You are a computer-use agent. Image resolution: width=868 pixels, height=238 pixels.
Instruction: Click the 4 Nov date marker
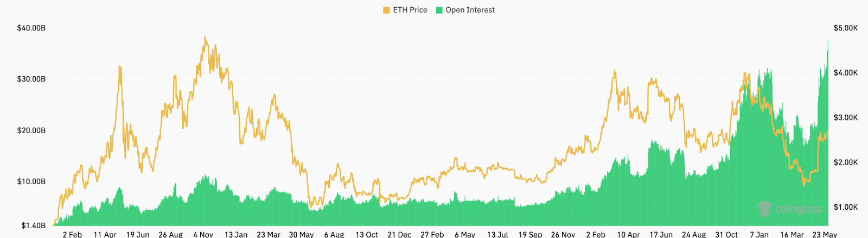coord(203,234)
